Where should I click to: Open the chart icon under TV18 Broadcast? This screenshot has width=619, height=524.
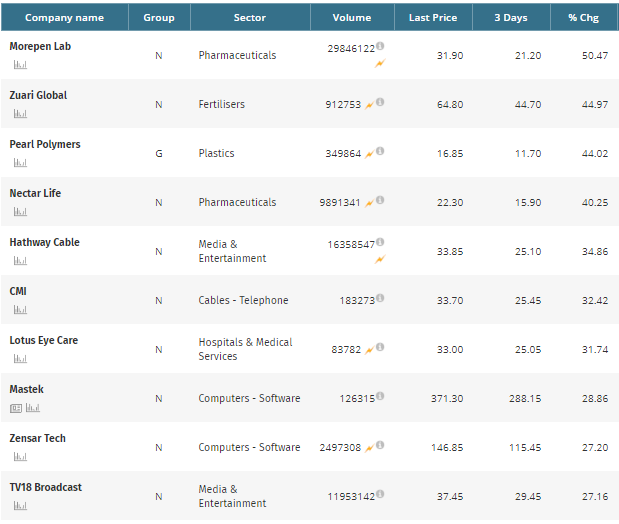(x=20, y=506)
